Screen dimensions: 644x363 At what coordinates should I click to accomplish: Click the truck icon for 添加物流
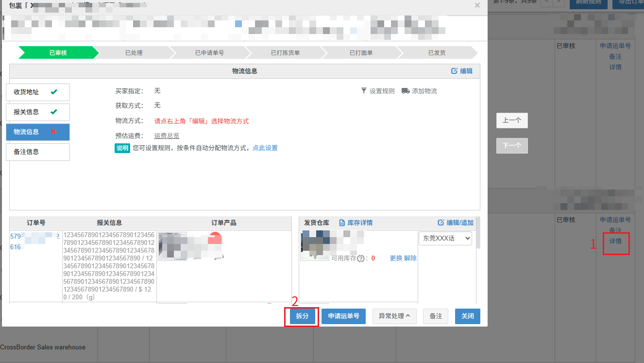[x=406, y=91]
